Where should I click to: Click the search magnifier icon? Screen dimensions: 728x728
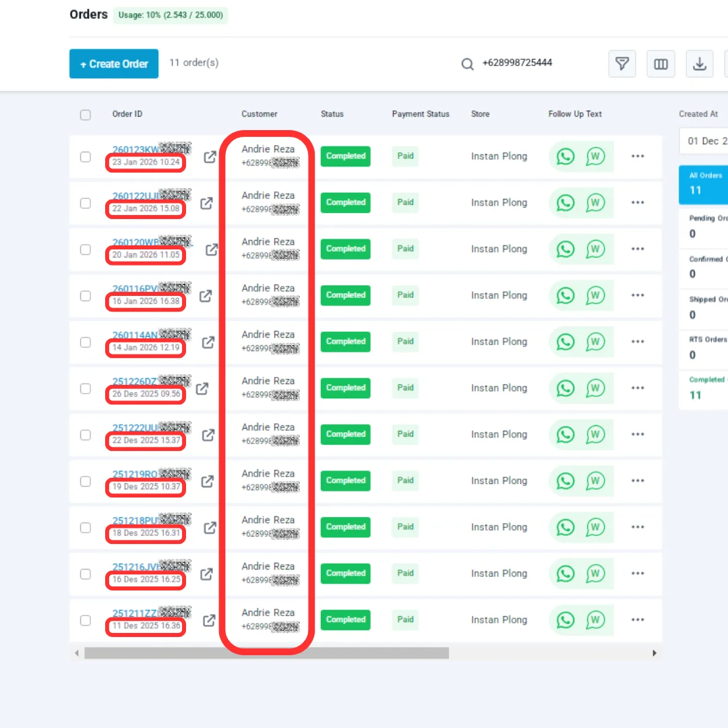coord(467,64)
